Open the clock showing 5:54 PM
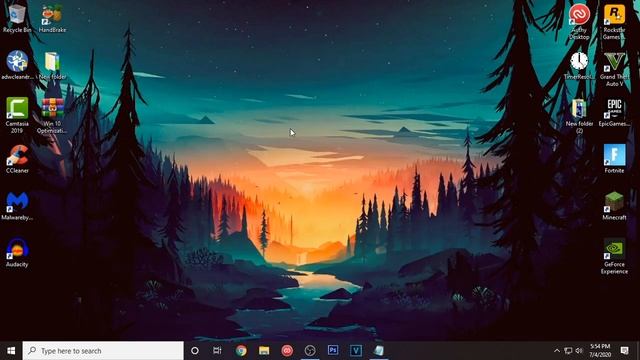This screenshot has height=360, width=640. pos(600,351)
